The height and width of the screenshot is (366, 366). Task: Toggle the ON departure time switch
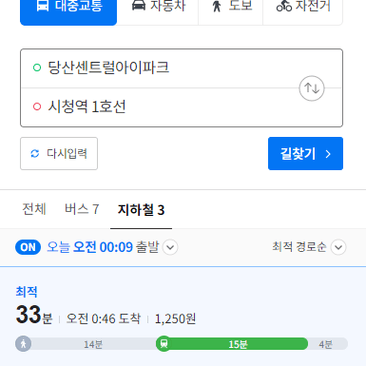pyautogui.click(x=28, y=247)
